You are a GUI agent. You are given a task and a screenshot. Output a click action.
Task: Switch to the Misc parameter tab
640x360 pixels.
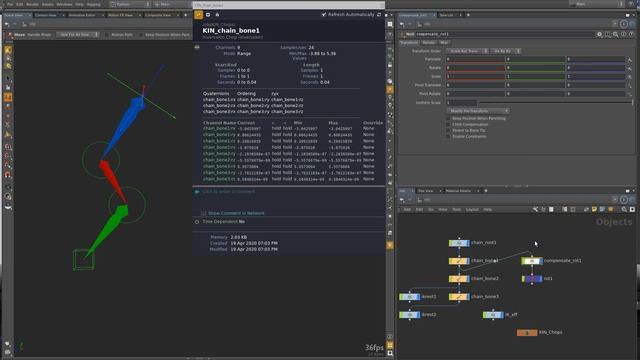(444, 42)
